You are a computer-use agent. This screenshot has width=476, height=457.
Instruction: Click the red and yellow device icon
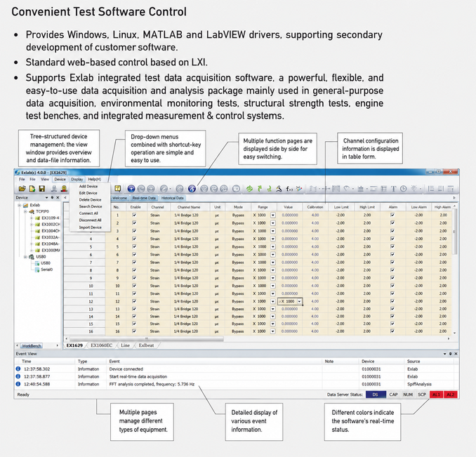(64, 189)
